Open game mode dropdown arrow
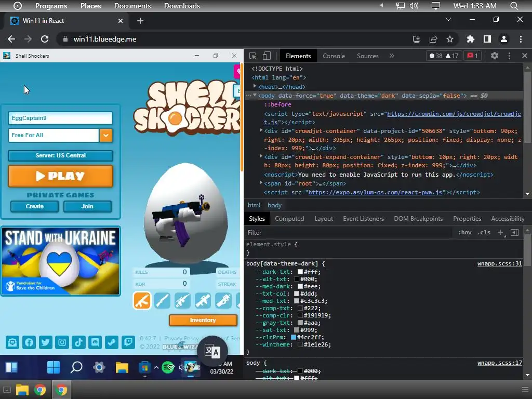 (106, 135)
